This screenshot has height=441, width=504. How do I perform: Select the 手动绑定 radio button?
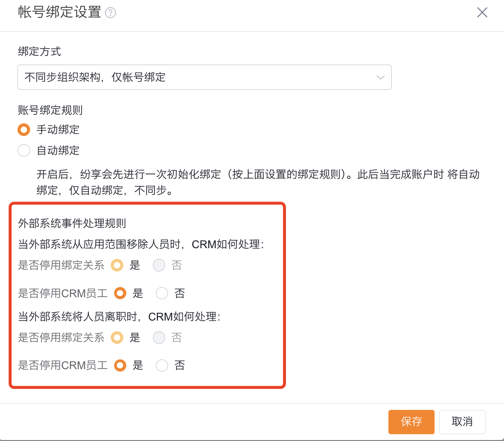point(24,130)
